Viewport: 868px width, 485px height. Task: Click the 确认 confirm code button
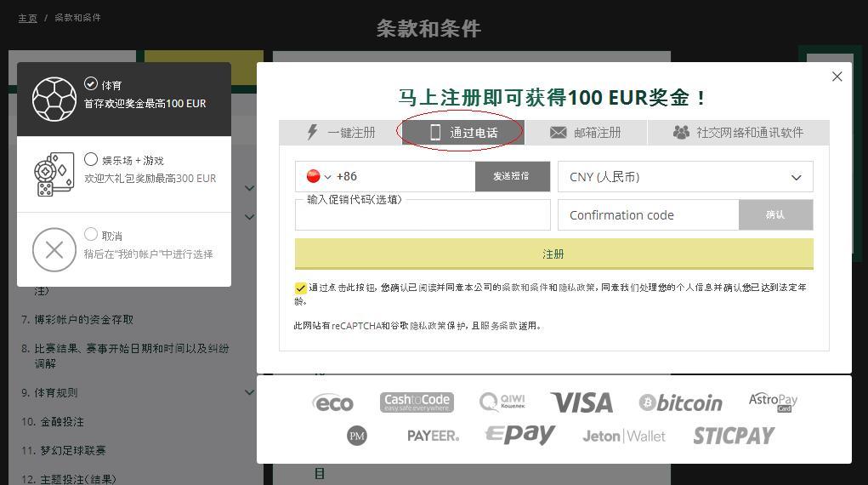(x=775, y=215)
